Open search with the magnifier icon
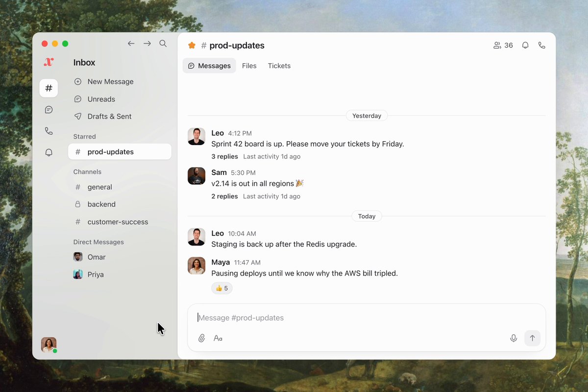The height and width of the screenshot is (392, 588). coord(163,44)
